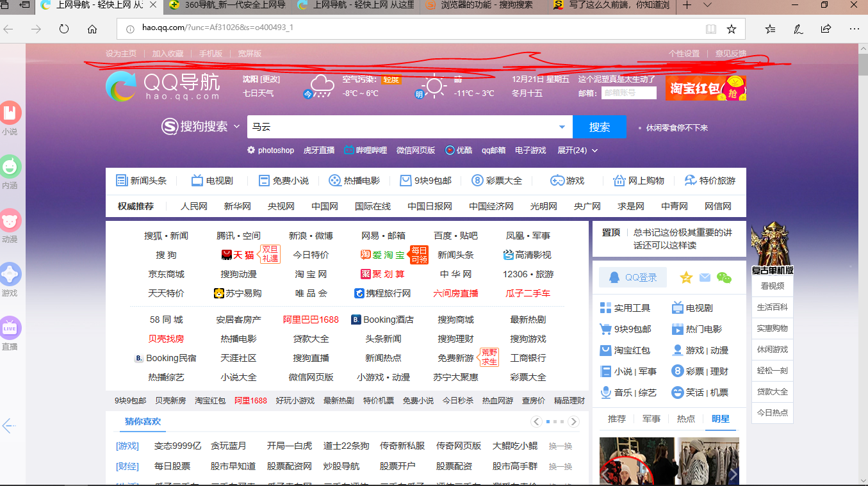Open the 个性设置 link
The height and width of the screenshot is (486, 868).
pyautogui.click(x=684, y=54)
